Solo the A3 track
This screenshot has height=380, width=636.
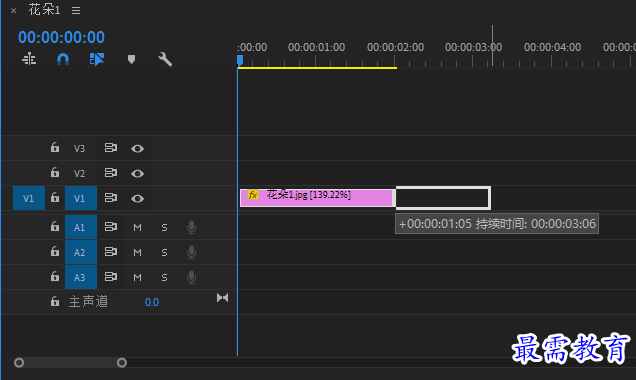[164, 277]
